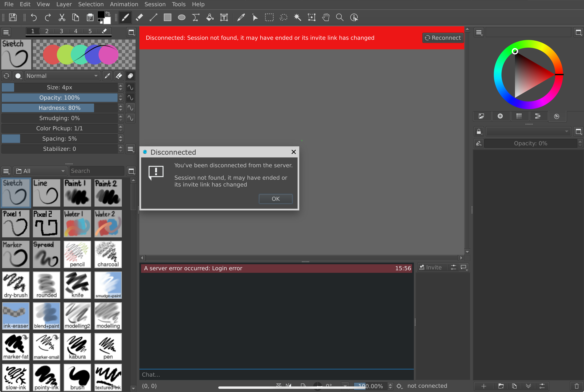
Task: Select the Ellipse tool
Action: click(181, 18)
